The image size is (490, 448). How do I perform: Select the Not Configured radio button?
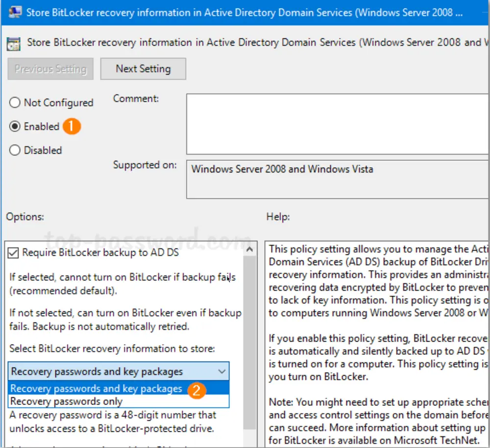coord(15,102)
